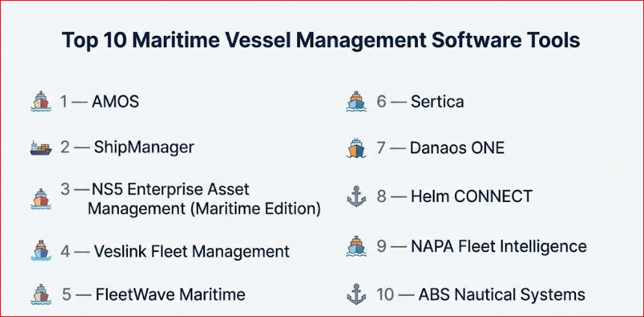Click the cargo ship icon beside ShipManager
Viewport: 644px width, 317px height.
[x=40, y=148]
